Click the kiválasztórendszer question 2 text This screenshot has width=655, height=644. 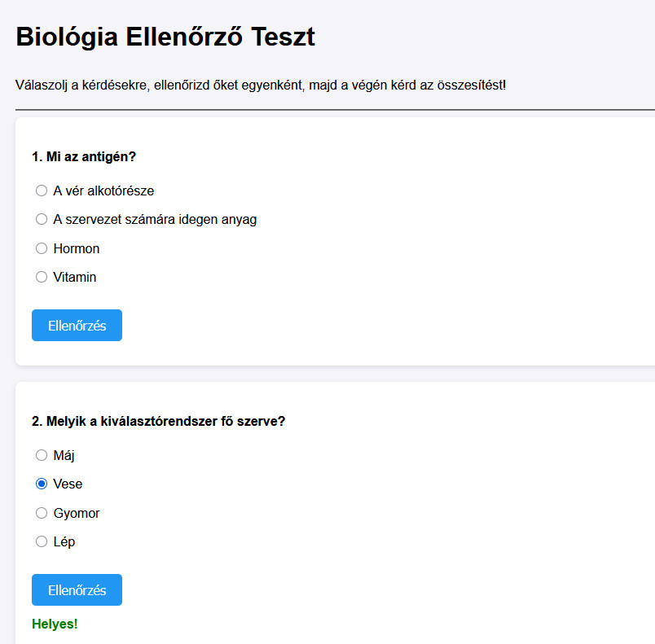click(x=158, y=421)
